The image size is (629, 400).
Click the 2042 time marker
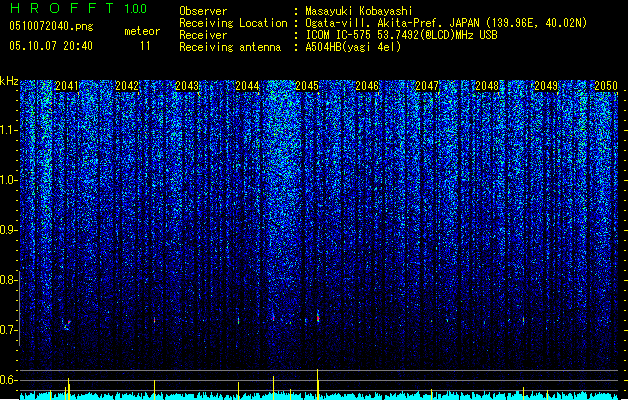tap(127, 86)
